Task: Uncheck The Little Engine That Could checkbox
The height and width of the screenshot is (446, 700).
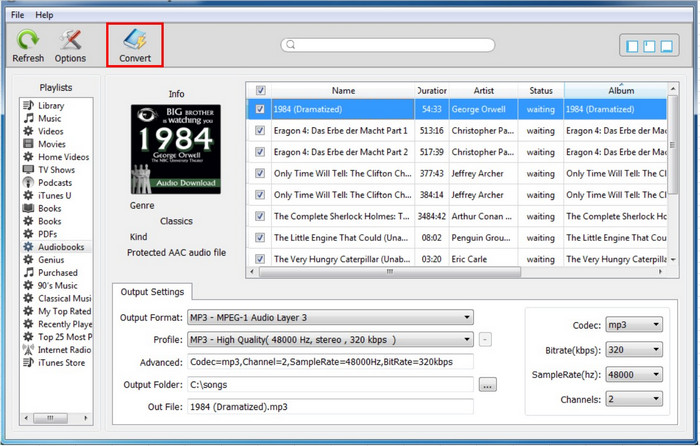Action: (x=260, y=238)
